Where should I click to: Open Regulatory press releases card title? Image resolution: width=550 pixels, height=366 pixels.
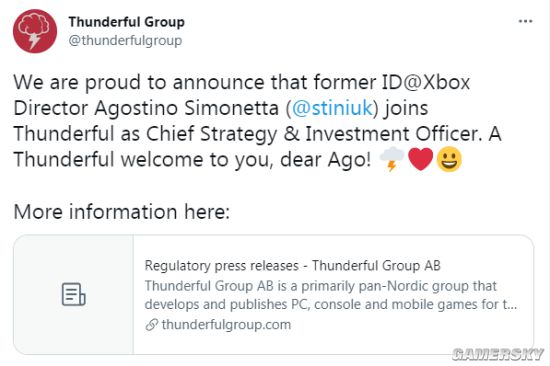coord(293,266)
